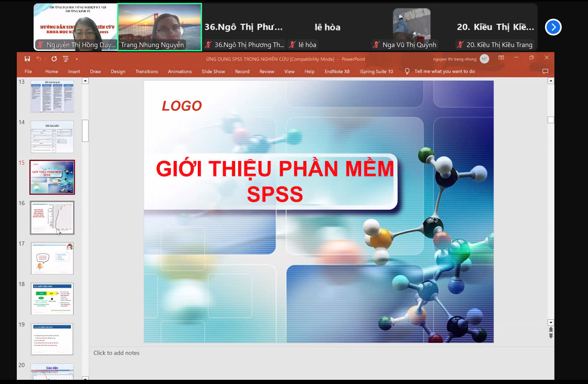Viewport: 588px width, 384px height.
Task: Click thumbnail pane scroll up arrow
Action: 85,81
